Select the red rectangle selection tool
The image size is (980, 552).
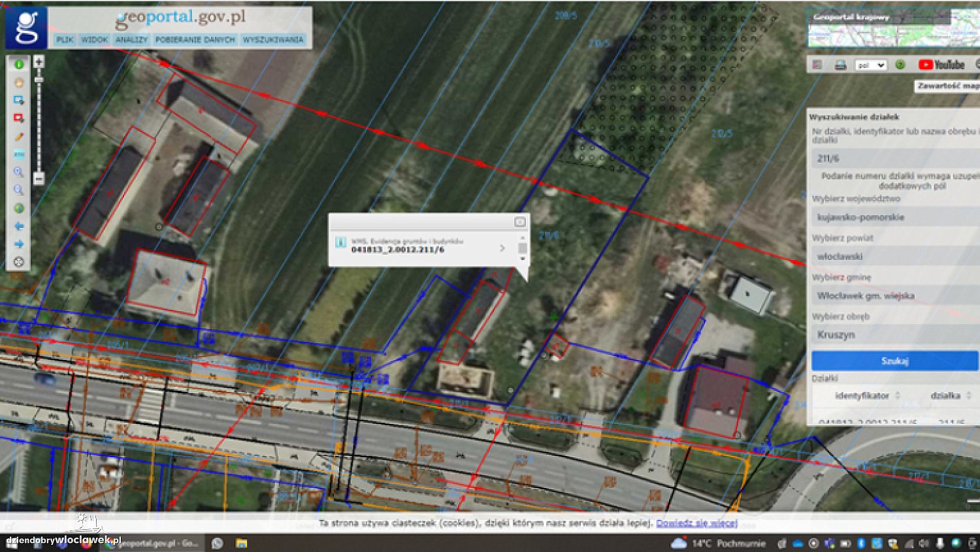19,118
